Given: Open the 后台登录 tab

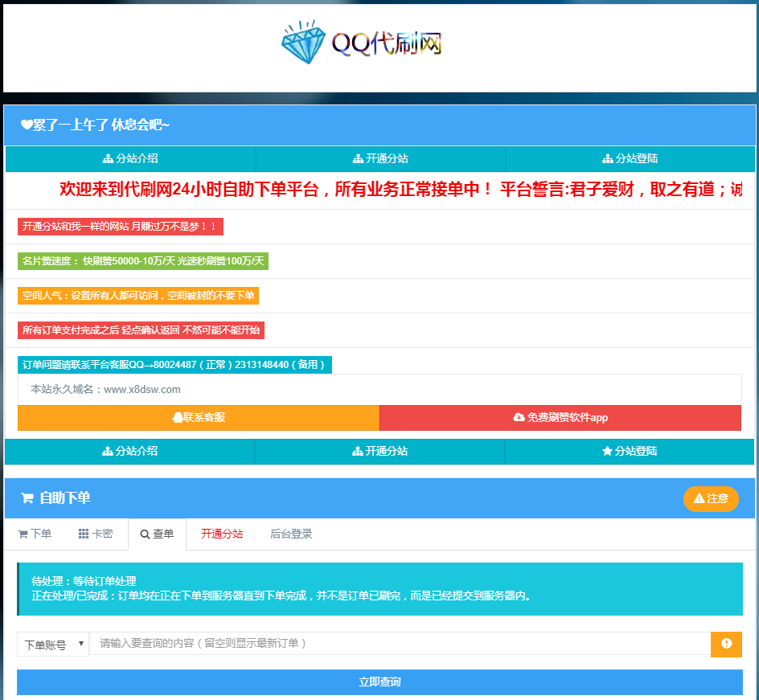Looking at the screenshot, I should [291, 534].
